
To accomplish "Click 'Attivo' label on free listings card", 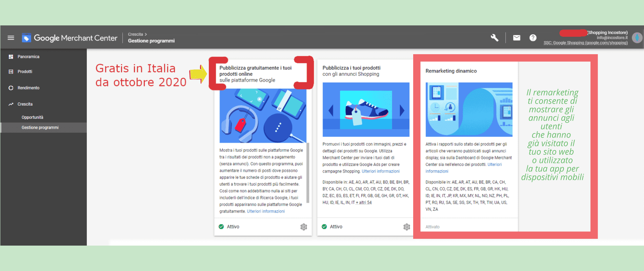I will tap(233, 227).
